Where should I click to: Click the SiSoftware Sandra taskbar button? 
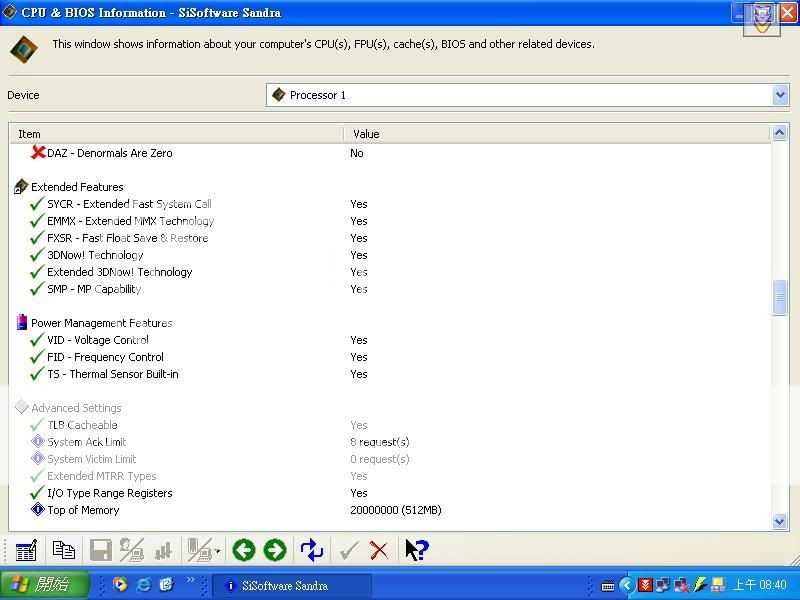click(291, 585)
